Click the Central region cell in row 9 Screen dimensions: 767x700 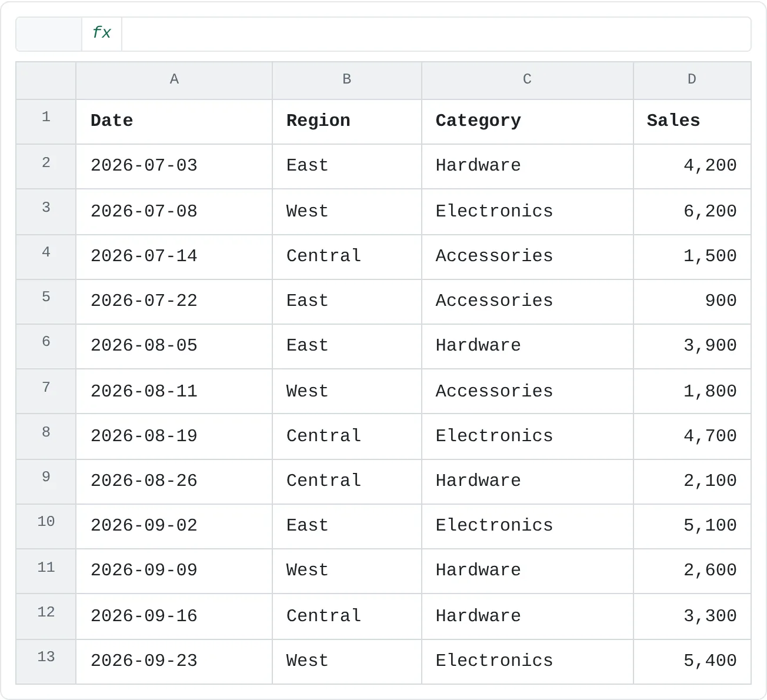click(x=347, y=482)
